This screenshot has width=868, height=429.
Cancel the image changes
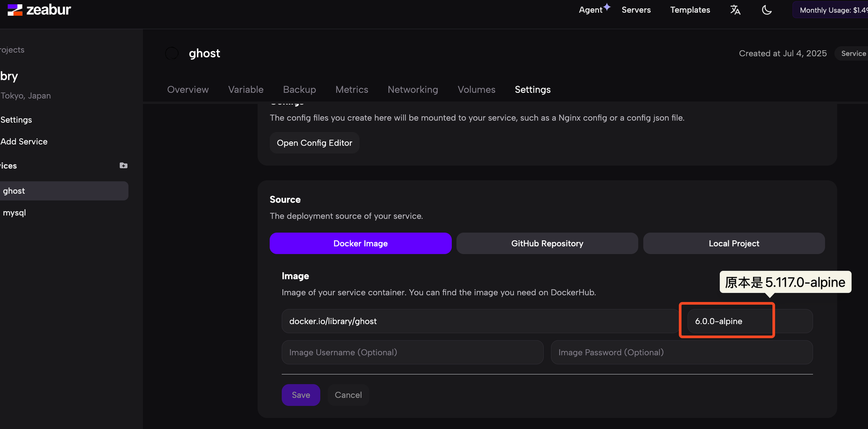(349, 395)
